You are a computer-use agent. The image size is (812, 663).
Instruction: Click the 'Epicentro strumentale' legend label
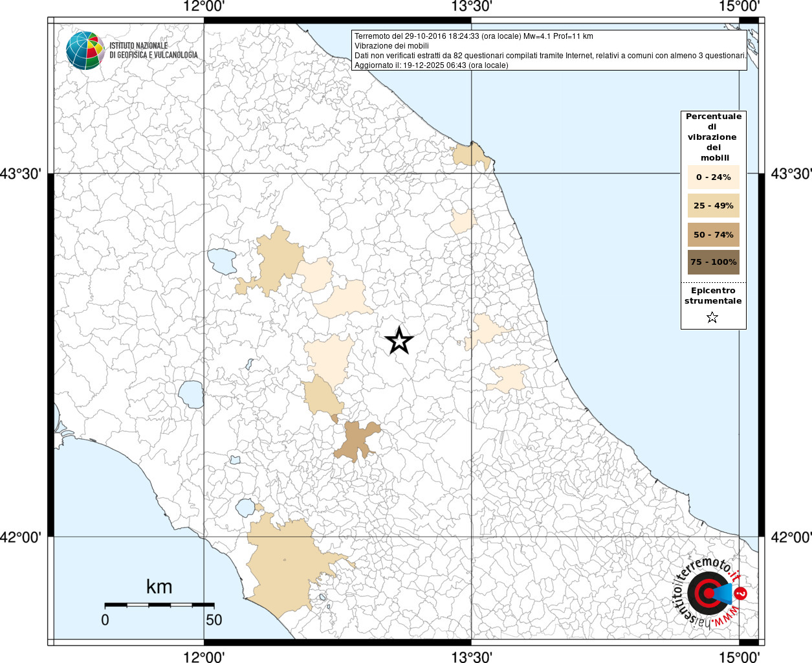(713, 296)
